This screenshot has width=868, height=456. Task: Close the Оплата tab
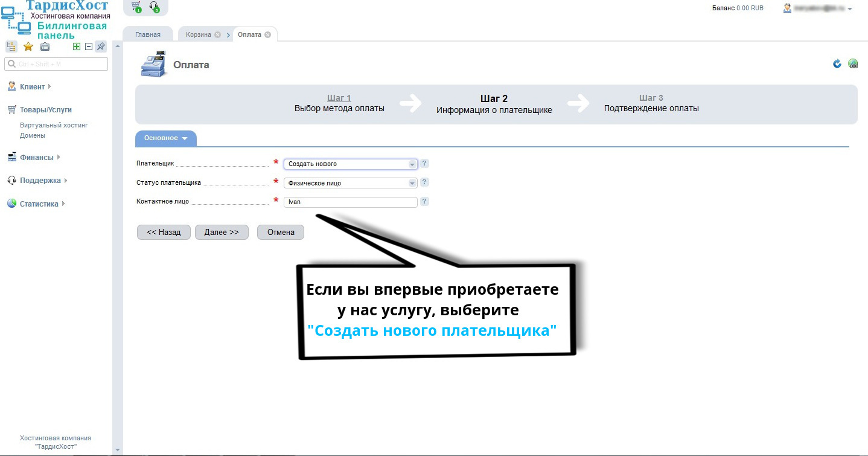tap(267, 35)
